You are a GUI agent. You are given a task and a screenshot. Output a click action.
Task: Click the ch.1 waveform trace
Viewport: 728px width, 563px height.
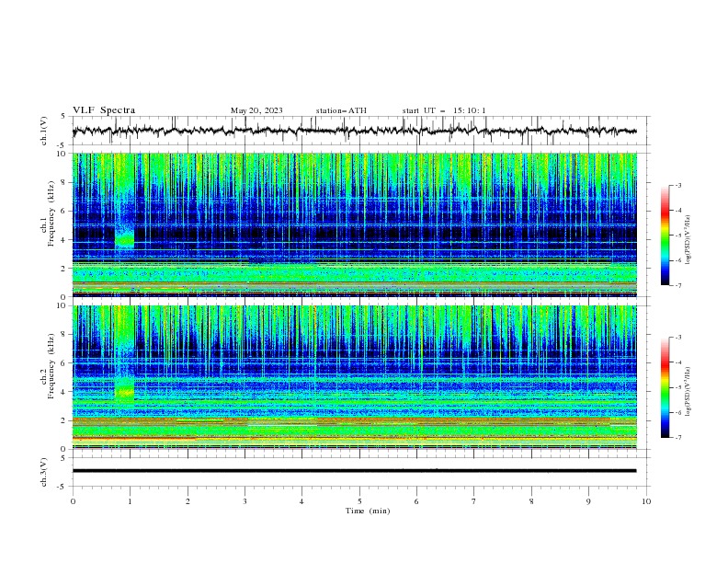[354, 131]
